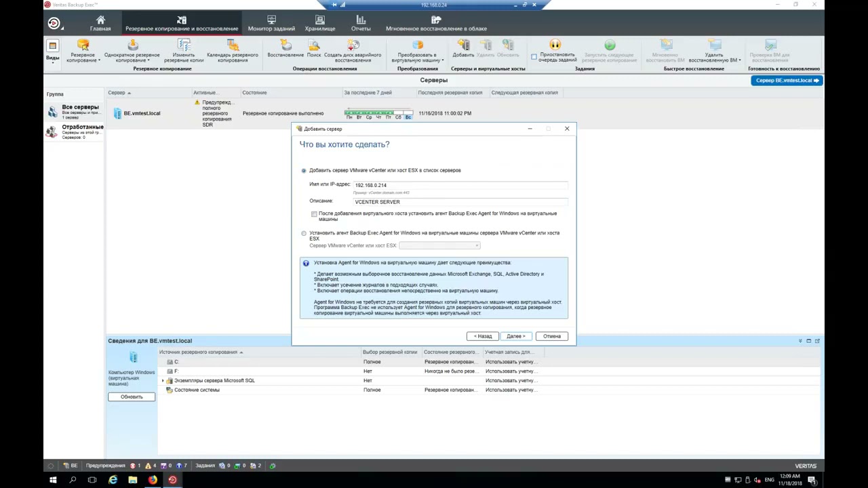The width and height of the screenshot is (868, 488).
Task: Select the C: backup source row
Action: (x=488, y=362)
